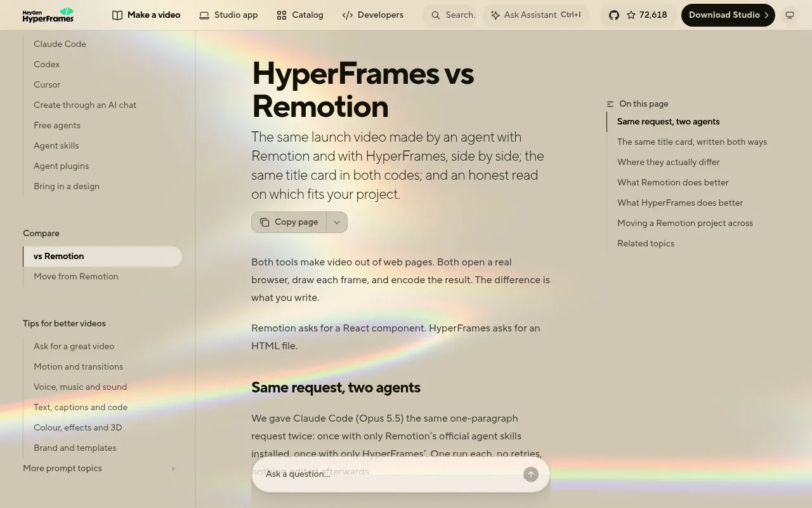Open the Studio app tab
Screen dimensions: 812x508
(228, 15)
